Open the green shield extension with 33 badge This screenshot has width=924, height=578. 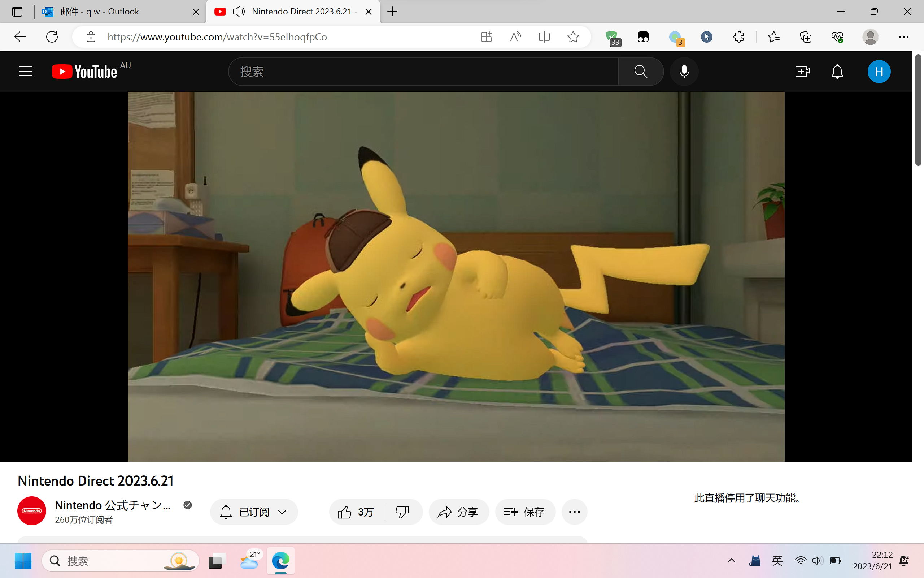(613, 38)
